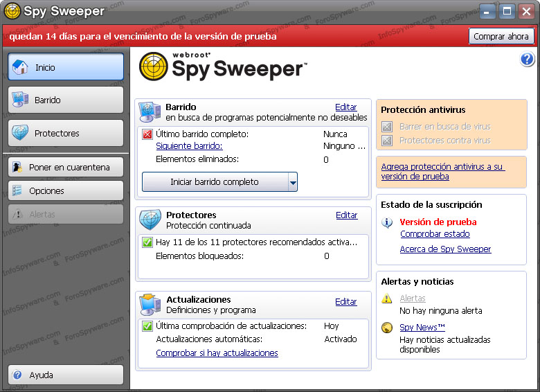Viewport: 540px width, 392px height.
Task: Click 'Protección antivirus' heading
Action: click(423, 110)
